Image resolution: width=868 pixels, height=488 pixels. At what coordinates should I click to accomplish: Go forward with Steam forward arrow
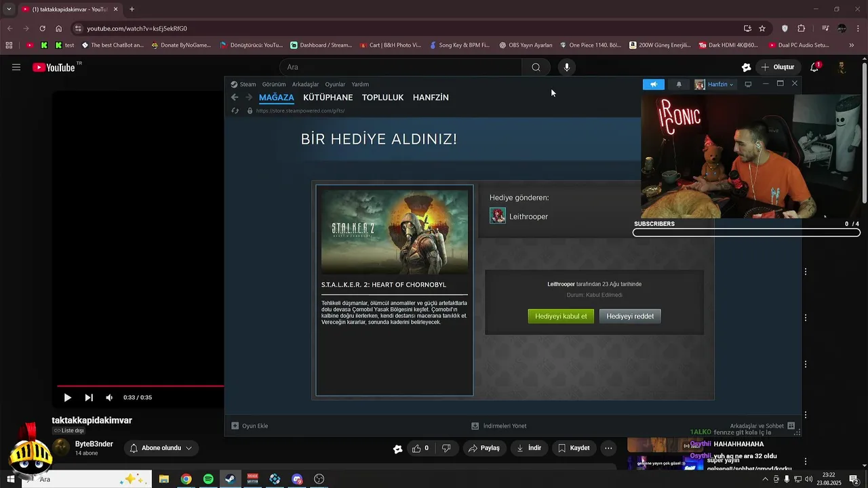(x=248, y=98)
